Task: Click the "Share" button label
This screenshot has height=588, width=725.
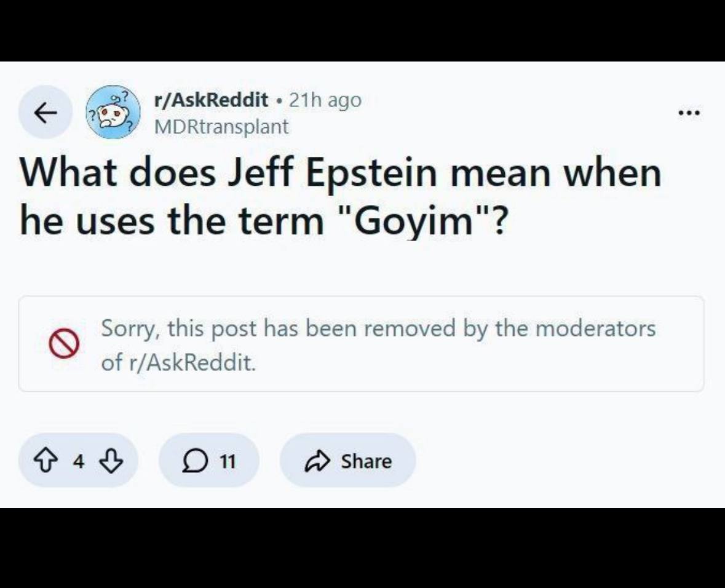Action: 366,461
